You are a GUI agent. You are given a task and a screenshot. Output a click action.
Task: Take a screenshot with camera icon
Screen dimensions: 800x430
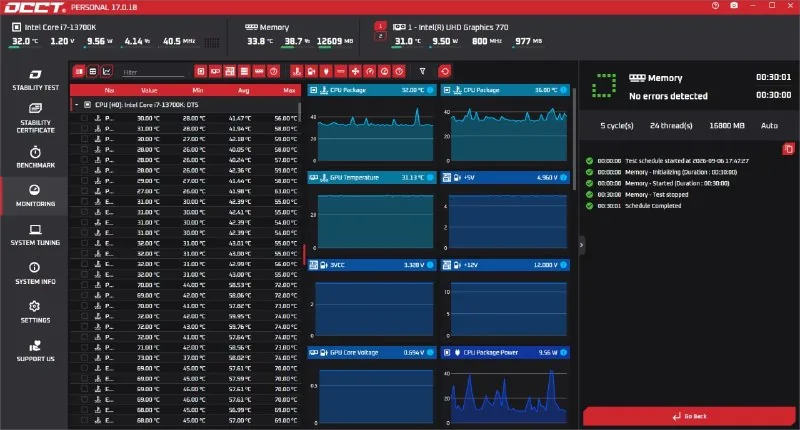[734, 6]
